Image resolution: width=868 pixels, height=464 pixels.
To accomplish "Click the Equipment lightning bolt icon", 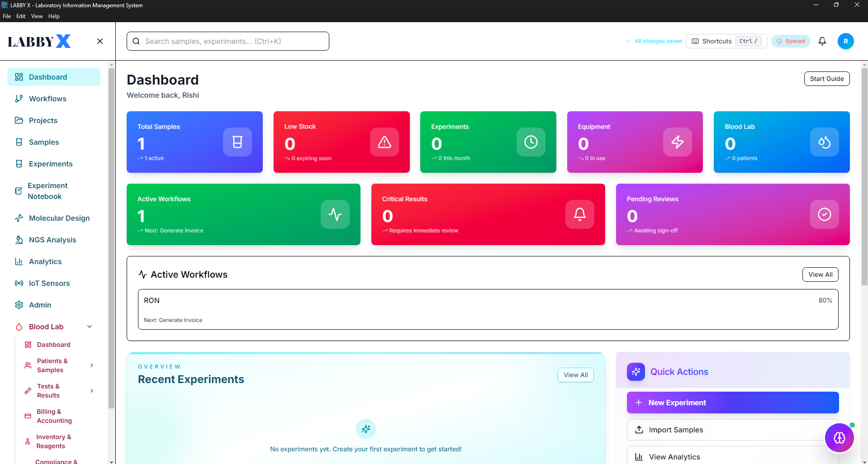I will (x=677, y=142).
